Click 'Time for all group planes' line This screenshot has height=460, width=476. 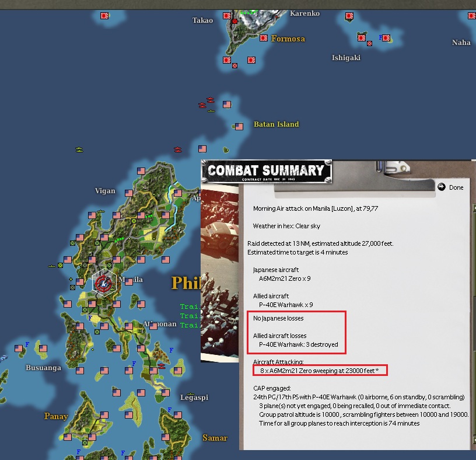click(339, 424)
